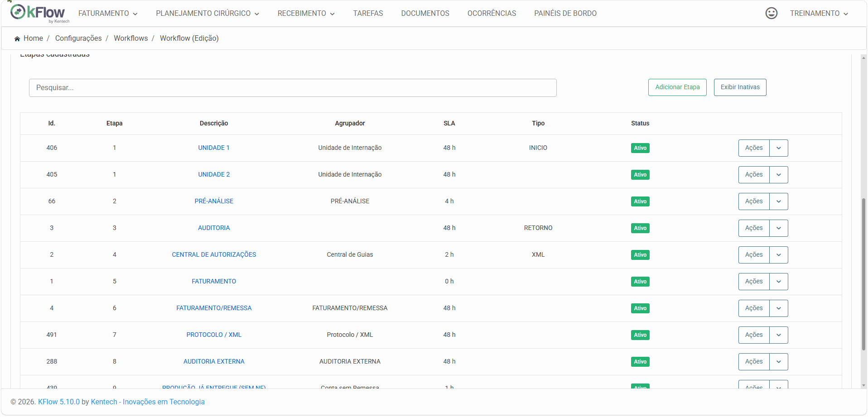Expand Ações dropdown arrow for UNIDADE 2
Screen dimensions: 868x417
tap(779, 175)
